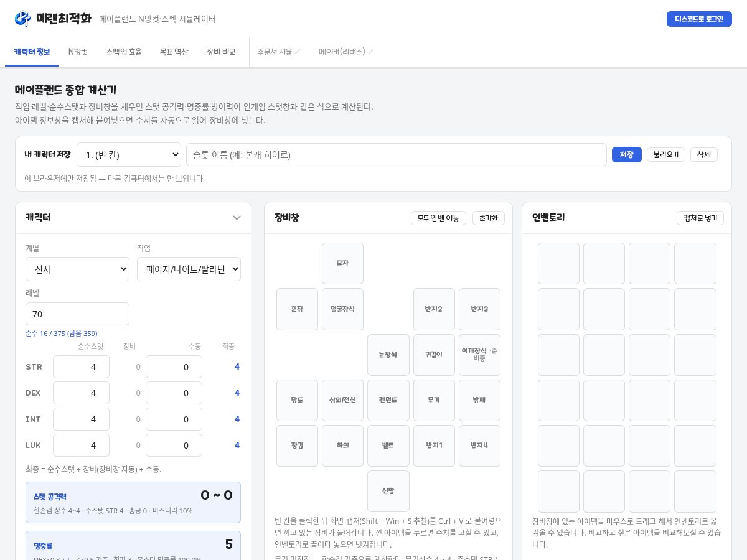Select the 방패 equipment slot
The image size is (747, 560).
coord(479,400)
